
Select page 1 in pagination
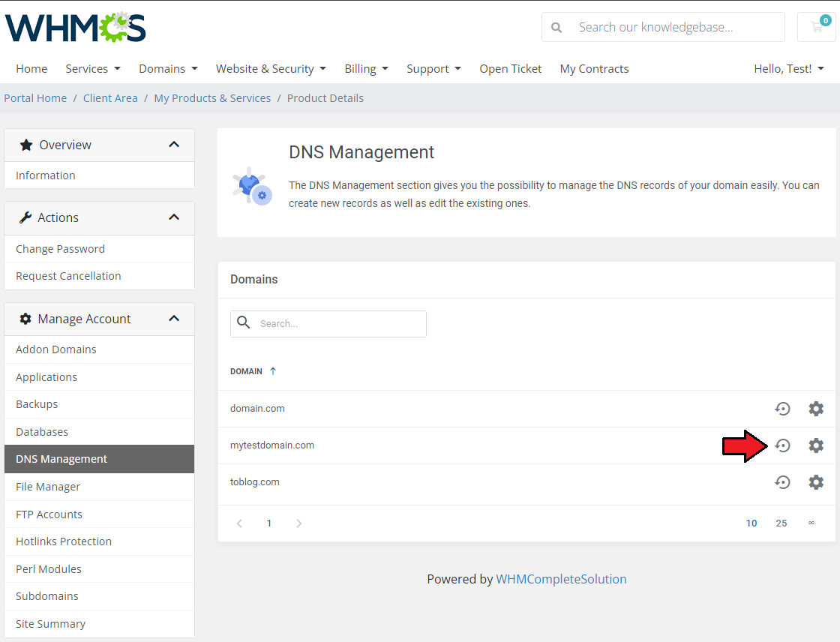(269, 523)
